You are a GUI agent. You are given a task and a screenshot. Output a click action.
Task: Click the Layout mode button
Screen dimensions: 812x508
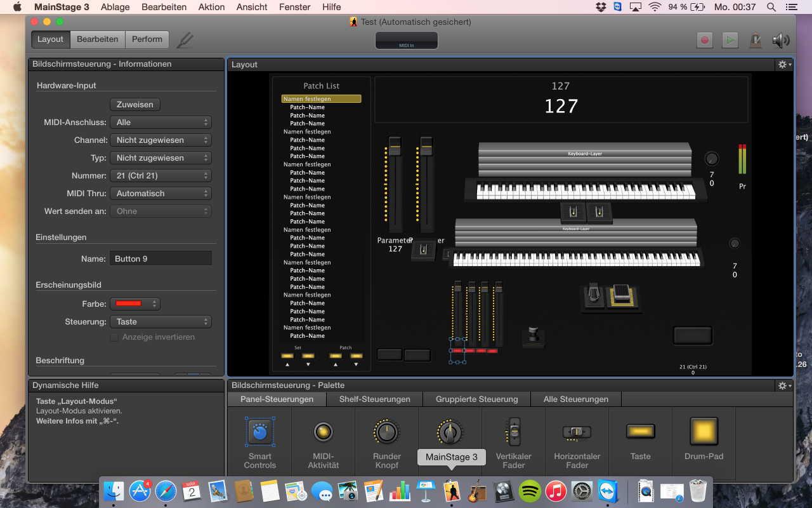[50, 39]
